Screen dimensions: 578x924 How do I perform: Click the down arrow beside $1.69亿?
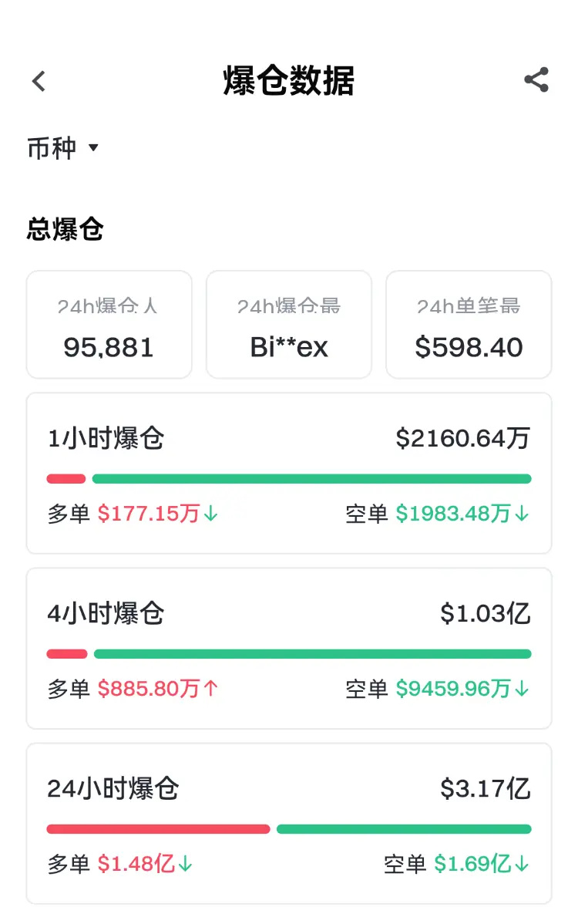(523, 864)
